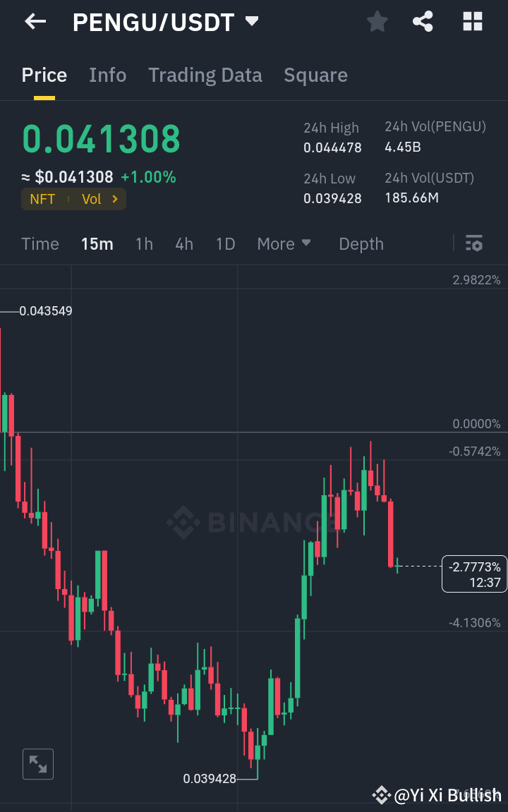Viewport: 508px width, 812px height.
Task: Open the Depth chart view
Action: (x=361, y=243)
